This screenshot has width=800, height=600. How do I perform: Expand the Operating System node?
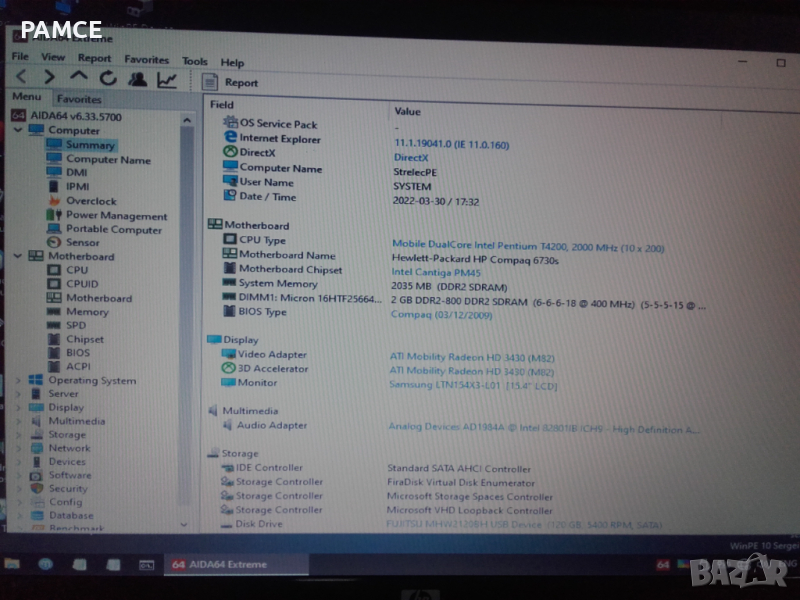point(18,380)
